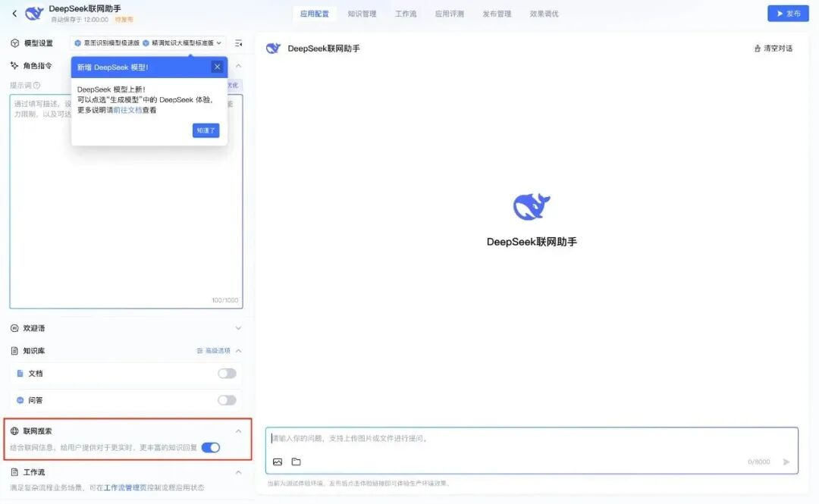This screenshot has height=504, width=819.
Task: Enable the 文档 knowledge toggle
Action: click(227, 374)
